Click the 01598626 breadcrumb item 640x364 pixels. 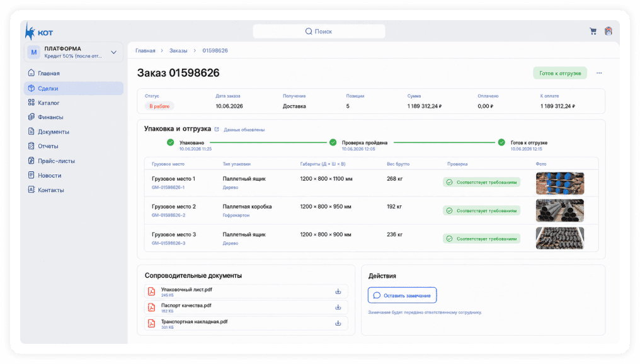tap(215, 50)
